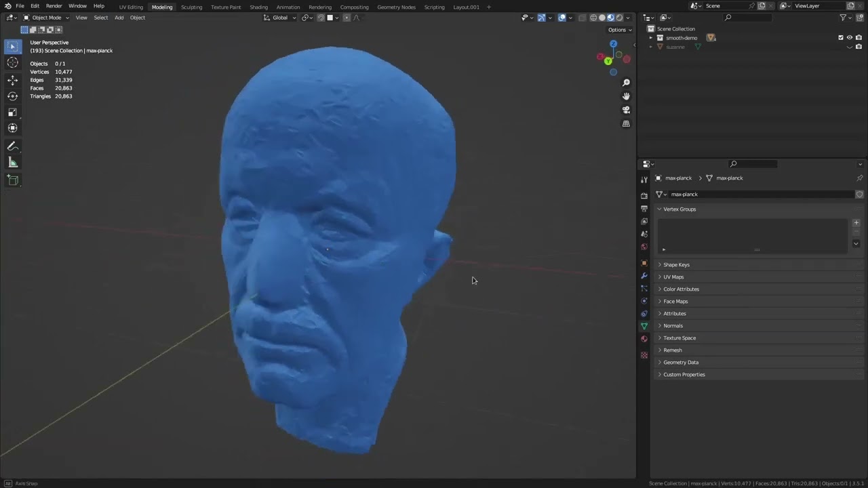
Task: Toggle viewport gizmos button
Action: click(541, 18)
